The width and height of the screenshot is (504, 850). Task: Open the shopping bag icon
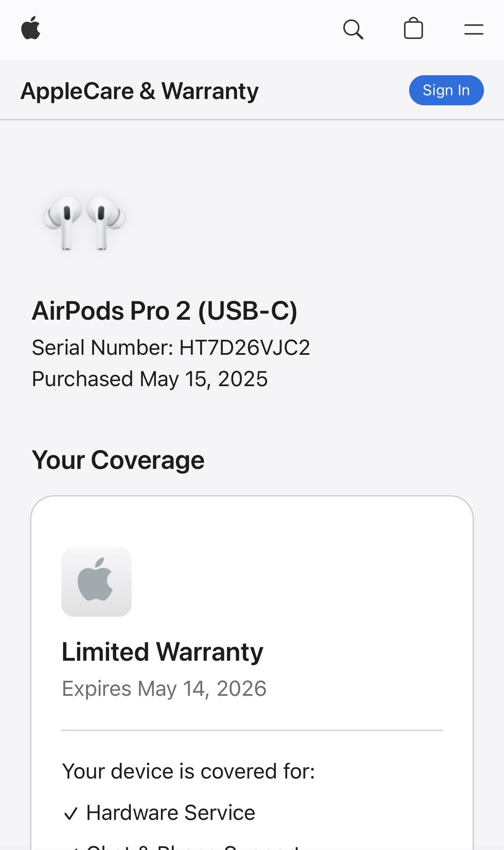pyautogui.click(x=413, y=29)
